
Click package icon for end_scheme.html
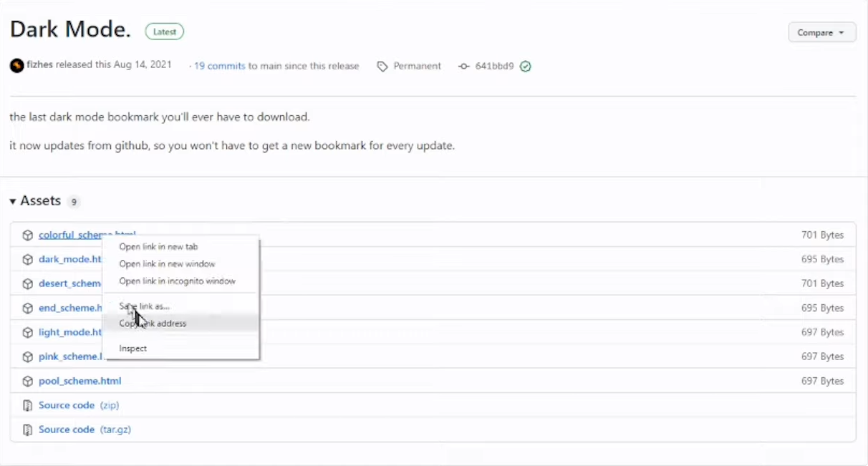[27, 309]
